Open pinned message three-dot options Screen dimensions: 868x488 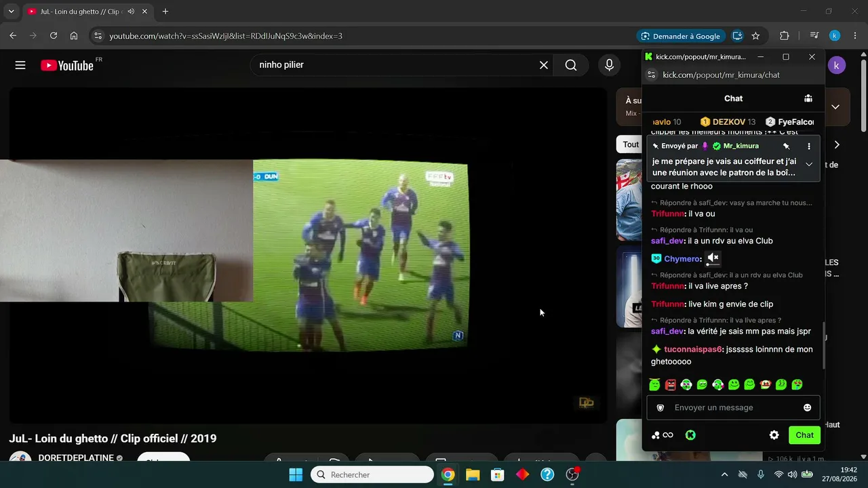(x=809, y=146)
